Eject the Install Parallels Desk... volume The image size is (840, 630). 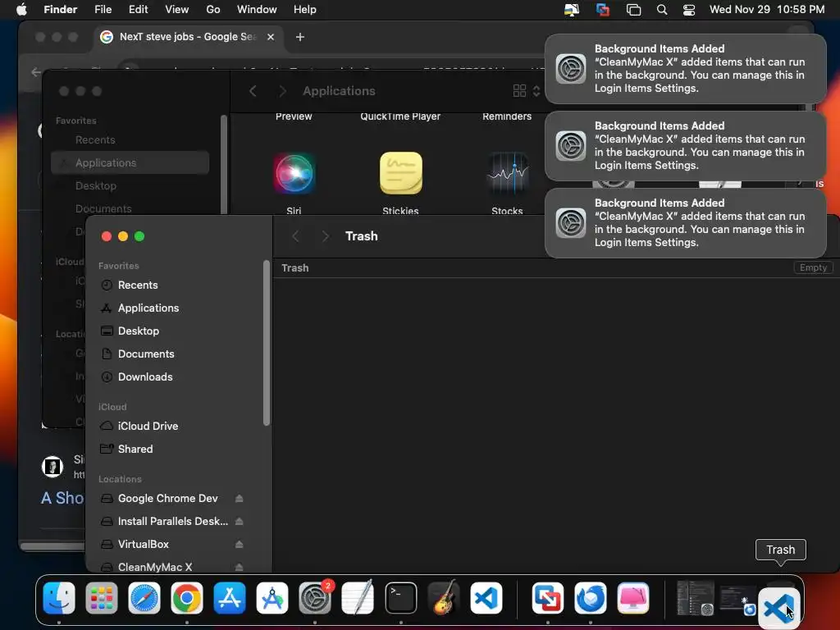239,521
